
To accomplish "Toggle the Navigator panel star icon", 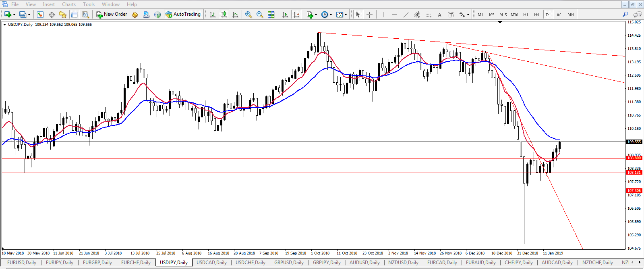I will 63,15.
